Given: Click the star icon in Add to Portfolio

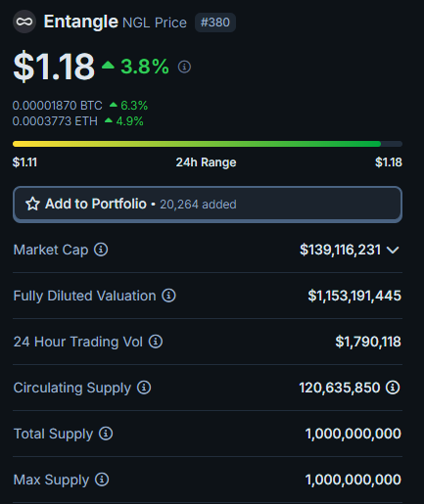Looking at the screenshot, I should (32, 204).
